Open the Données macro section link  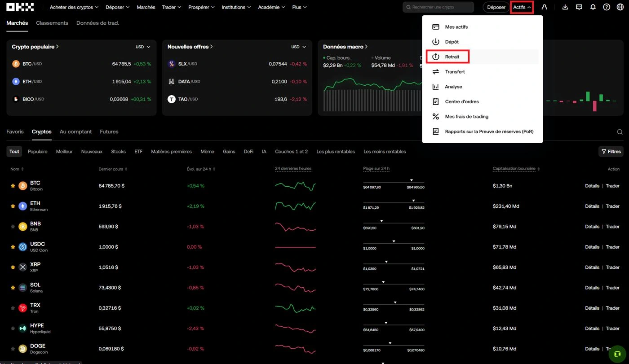346,47
